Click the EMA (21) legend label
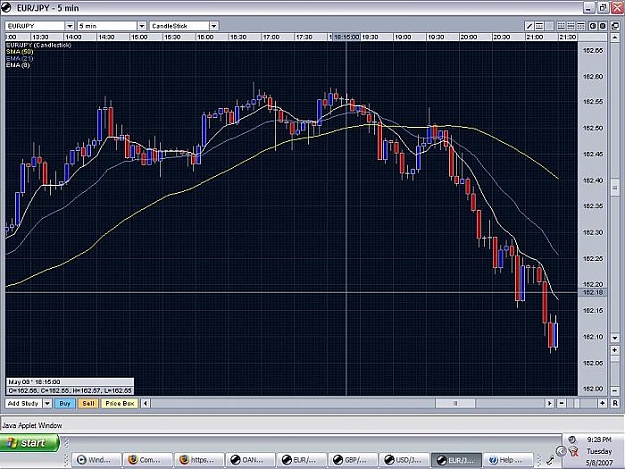 pos(20,58)
